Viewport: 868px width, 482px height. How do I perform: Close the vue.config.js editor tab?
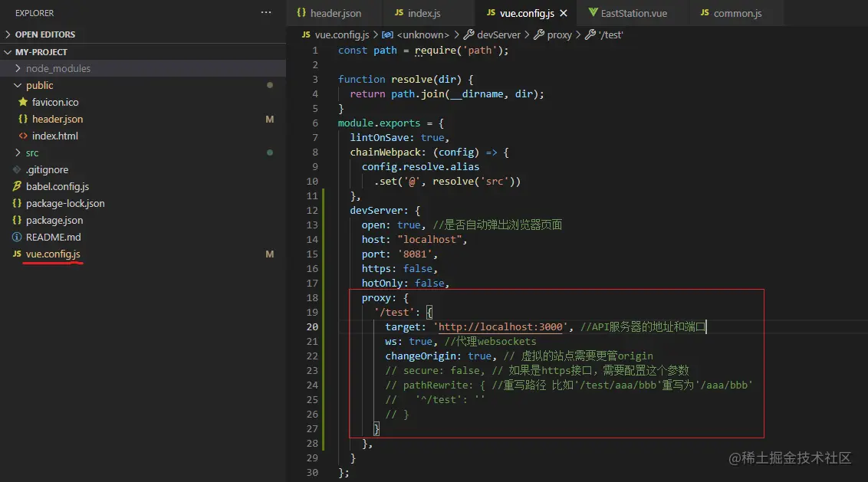pos(564,13)
